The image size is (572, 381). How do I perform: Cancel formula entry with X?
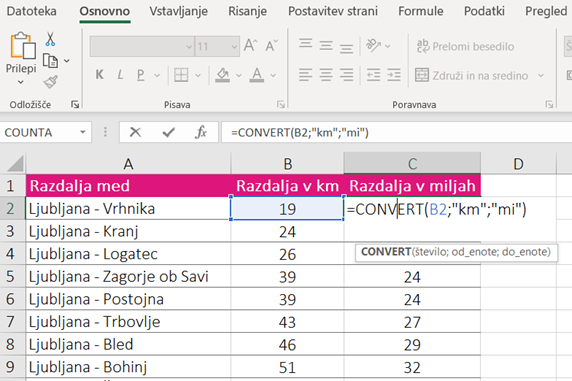tap(135, 132)
